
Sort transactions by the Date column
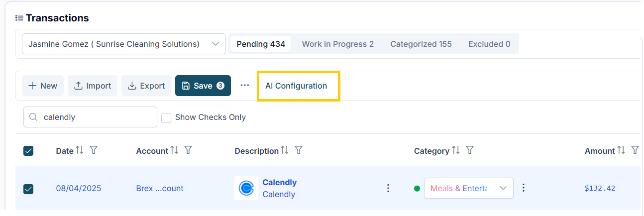pos(80,150)
